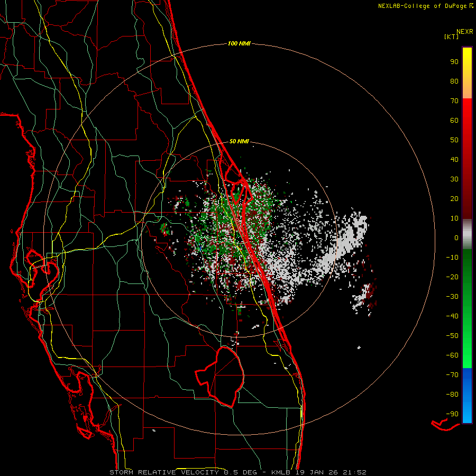Click the Lake Okeechobee outline on the map

[x=220, y=377]
